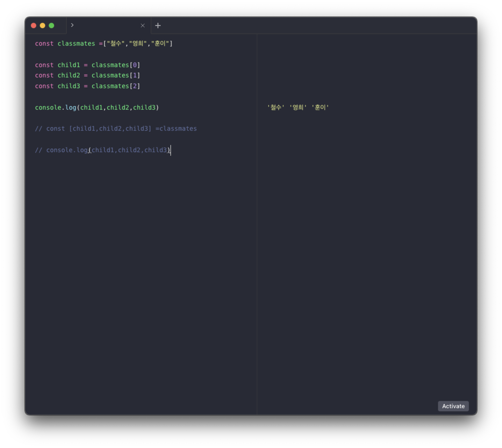The width and height of the screenshot is (502, 448).
Task: Click the index 0 in classmates[0]
Action: pyautogui.click(x=135, y=65)
